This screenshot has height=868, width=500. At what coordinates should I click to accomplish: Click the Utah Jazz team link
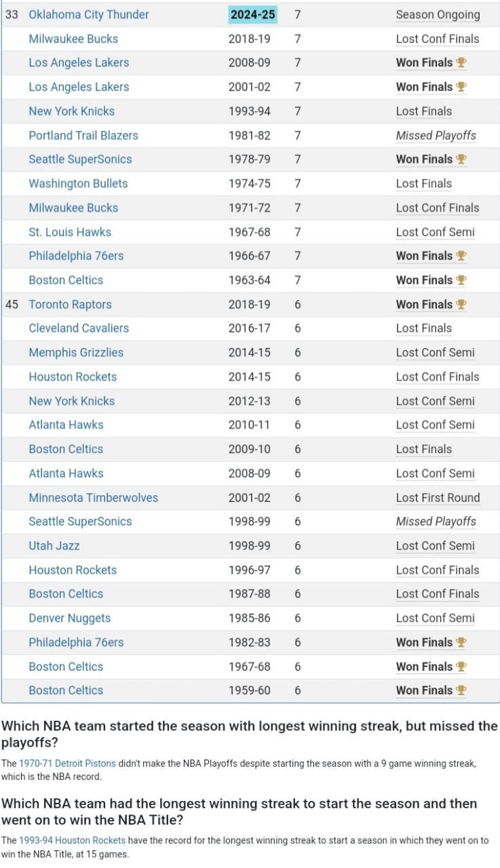55,546
